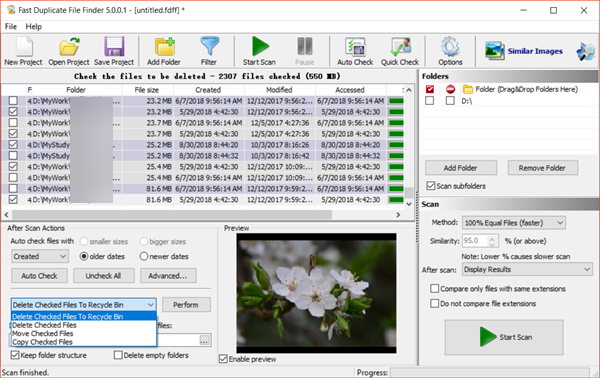Image resolution: width=600 pixels, height=378 pixels.
Task: Open the Created date type dropdown
Action: (x=40, y=256)
